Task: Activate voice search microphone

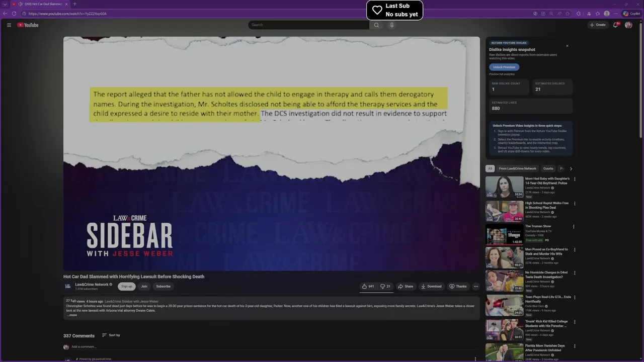Action: (392, 25)
